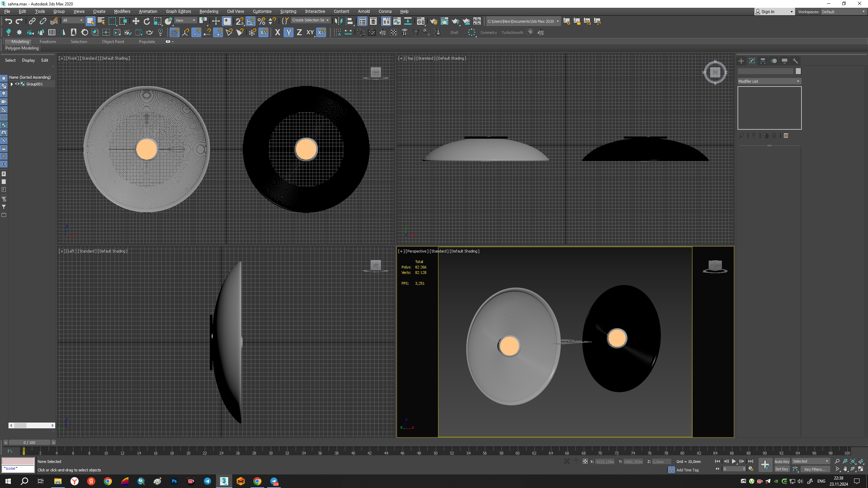868x488 pixels.
Task: Click the Play Animation button
Action: coord(733,461)
